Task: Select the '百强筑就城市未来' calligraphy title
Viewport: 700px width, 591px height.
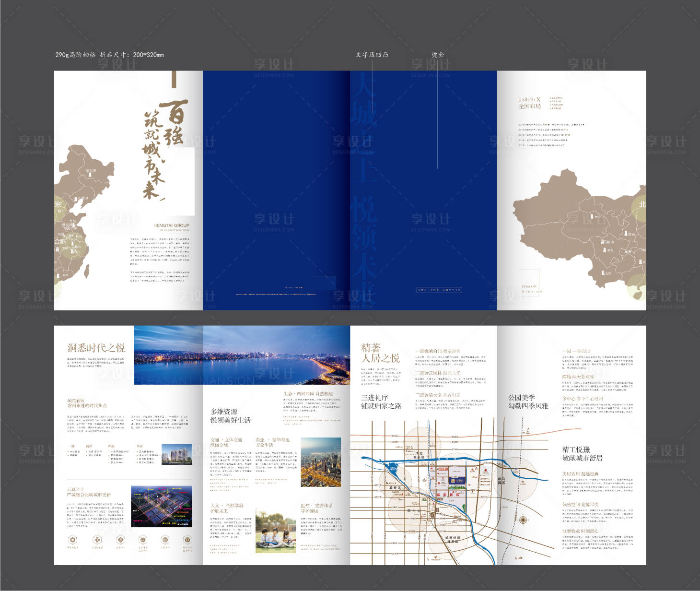Action: [165, 149]
